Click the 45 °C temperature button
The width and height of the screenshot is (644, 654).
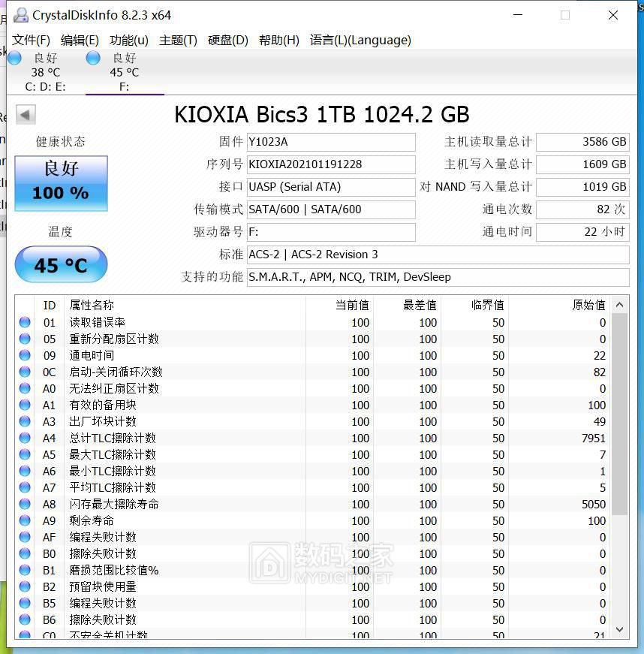click(x=62, y=264)
